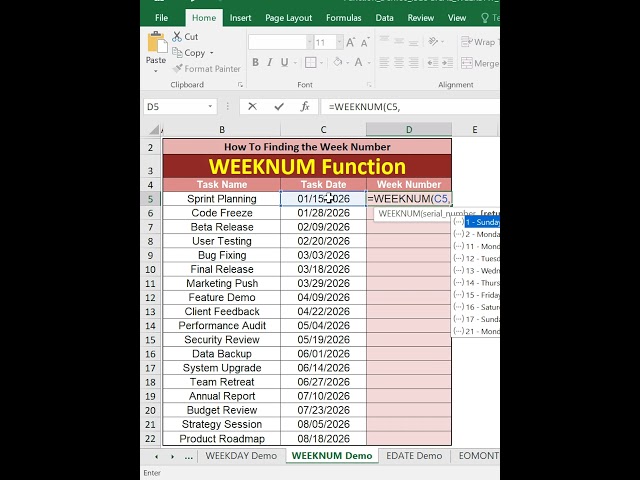Switch to the Review tab
The width and height of the screenshot is (640, 480).
421,18
